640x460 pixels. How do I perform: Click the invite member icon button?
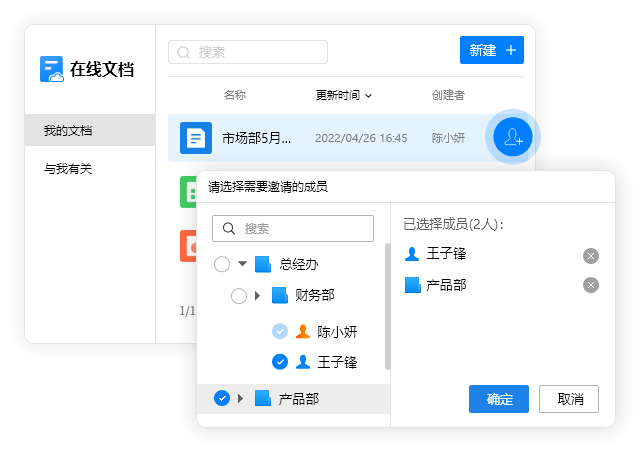513,137
